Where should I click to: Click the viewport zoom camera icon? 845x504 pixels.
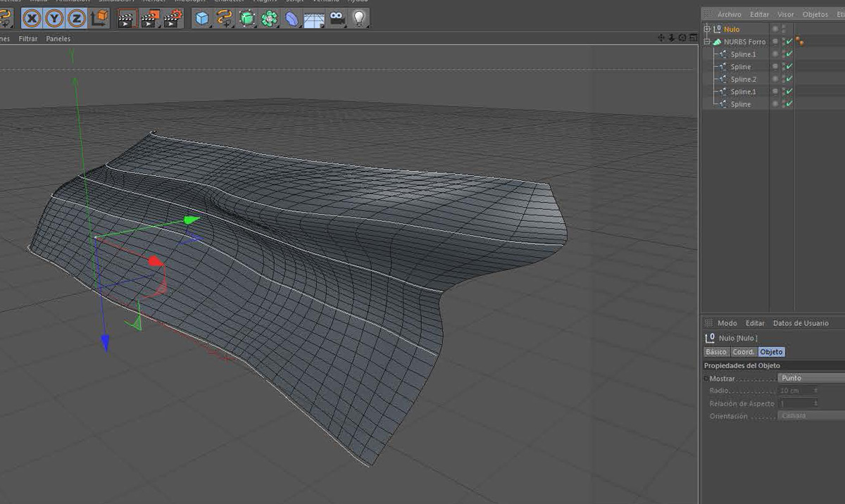[672, 38]
